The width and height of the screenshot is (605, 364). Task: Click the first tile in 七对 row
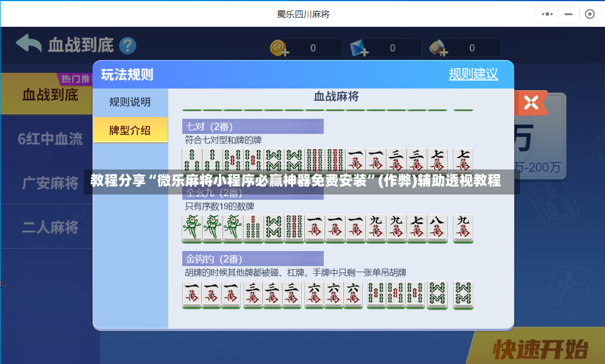click(192, 160)
